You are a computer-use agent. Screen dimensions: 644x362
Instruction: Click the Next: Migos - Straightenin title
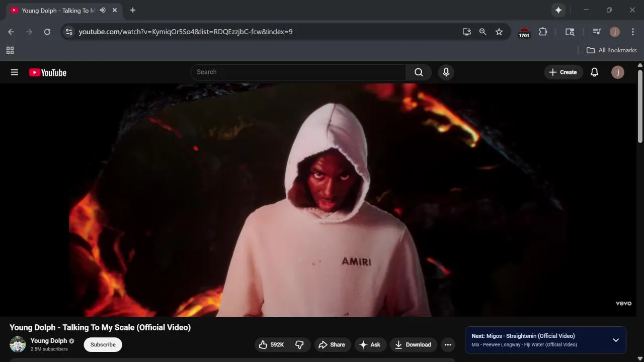[523, 336]
